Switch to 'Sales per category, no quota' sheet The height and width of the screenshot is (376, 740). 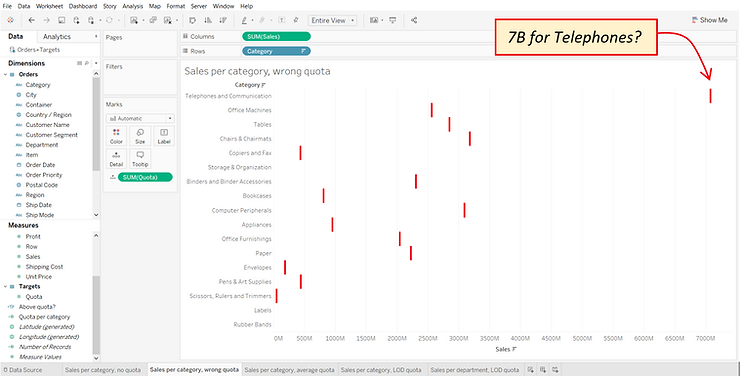(x=103, y=370)
